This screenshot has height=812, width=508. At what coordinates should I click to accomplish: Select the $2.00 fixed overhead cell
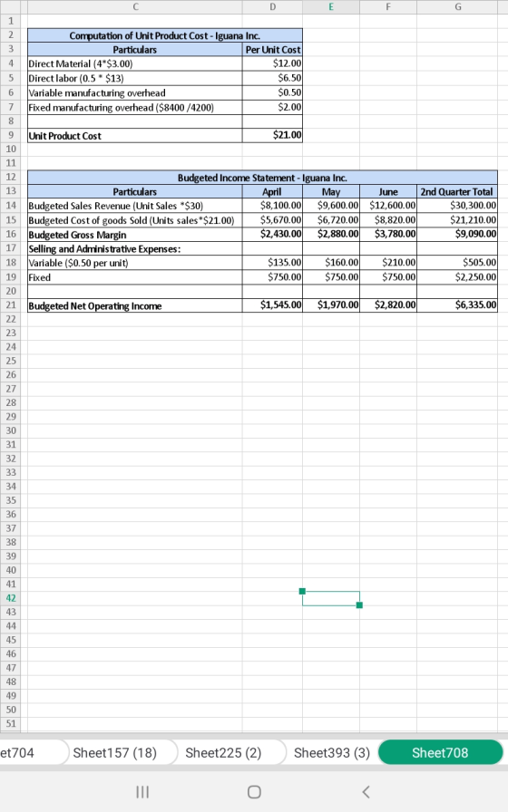272,107
